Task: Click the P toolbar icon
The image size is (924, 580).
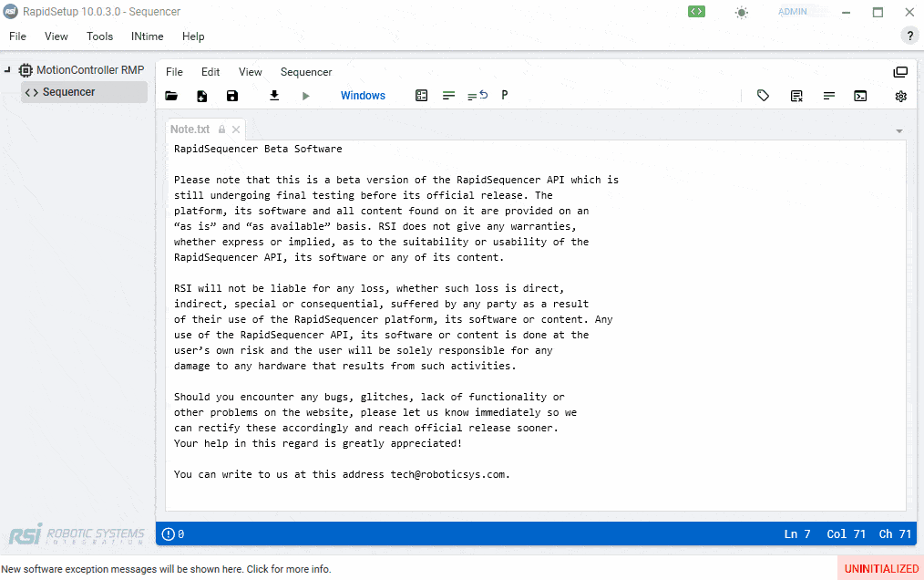Action: click(x=505, y=95)
